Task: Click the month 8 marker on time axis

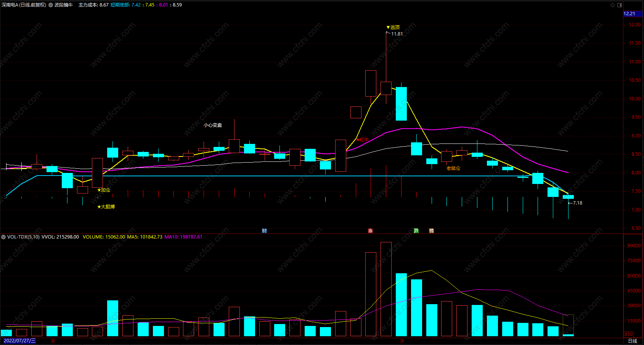Action: click(x=53, y=341)
